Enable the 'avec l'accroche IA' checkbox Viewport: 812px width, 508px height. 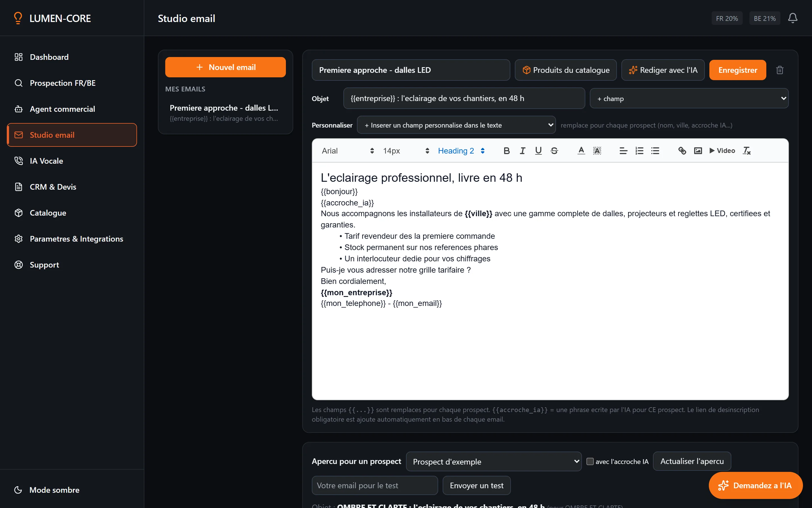590,461
